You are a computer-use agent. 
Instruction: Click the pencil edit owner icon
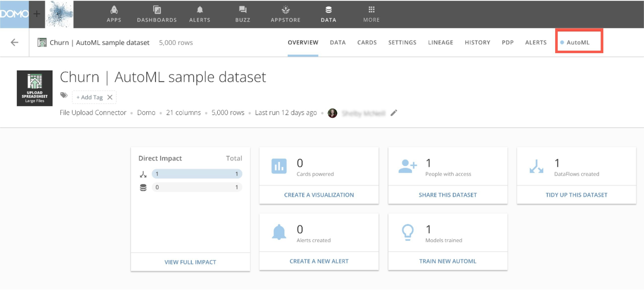coord(394,113)
